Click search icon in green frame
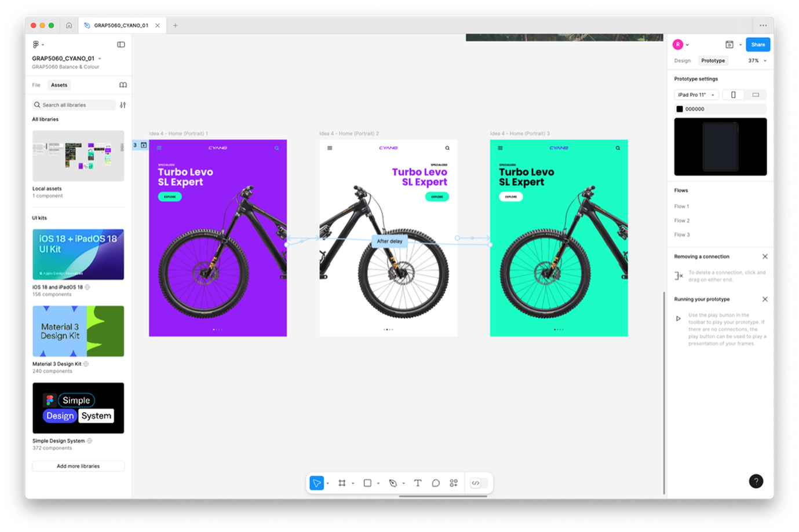This screenshot has height=532, width=799. (618, 148)
